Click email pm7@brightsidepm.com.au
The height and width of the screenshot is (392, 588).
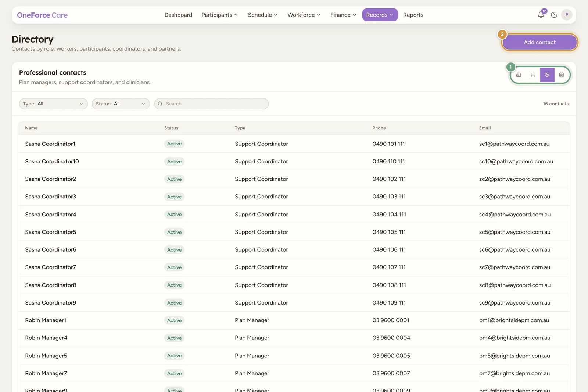point(514,373)
